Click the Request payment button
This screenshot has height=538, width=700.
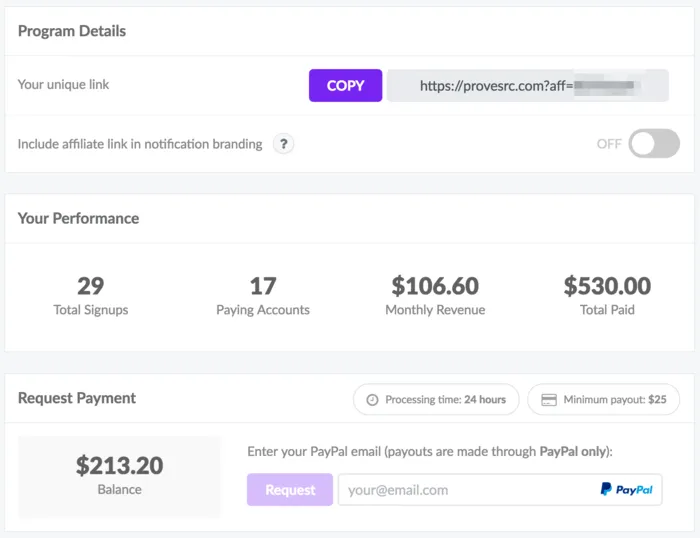point(290,490)
